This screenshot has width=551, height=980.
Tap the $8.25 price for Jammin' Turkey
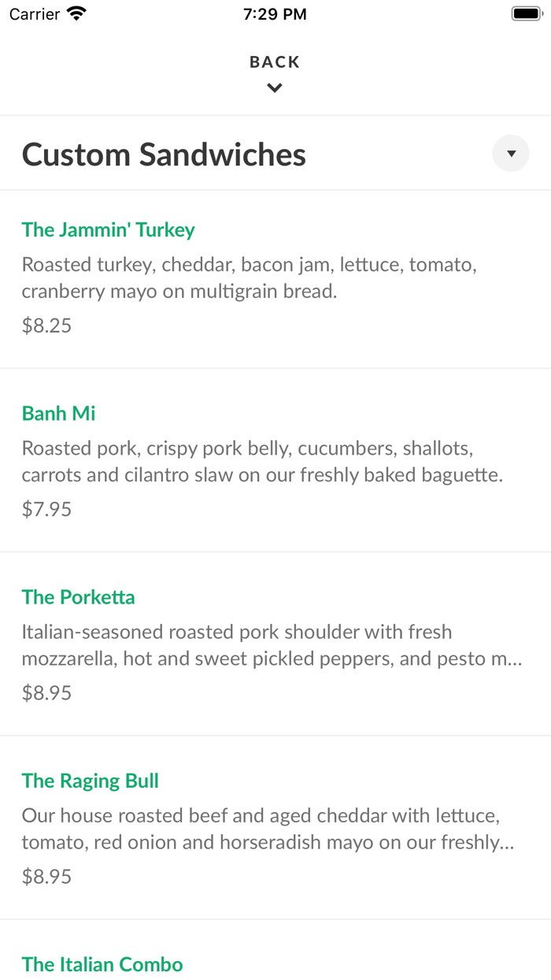pyautogui.click(x=46, y=325)
